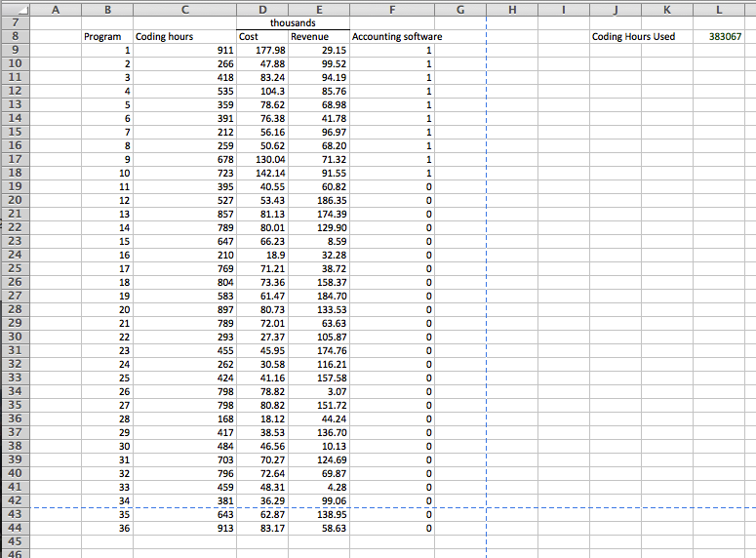Click the 'Cost' header cell
The image size is (756, 558).
[x=262, y=37]
